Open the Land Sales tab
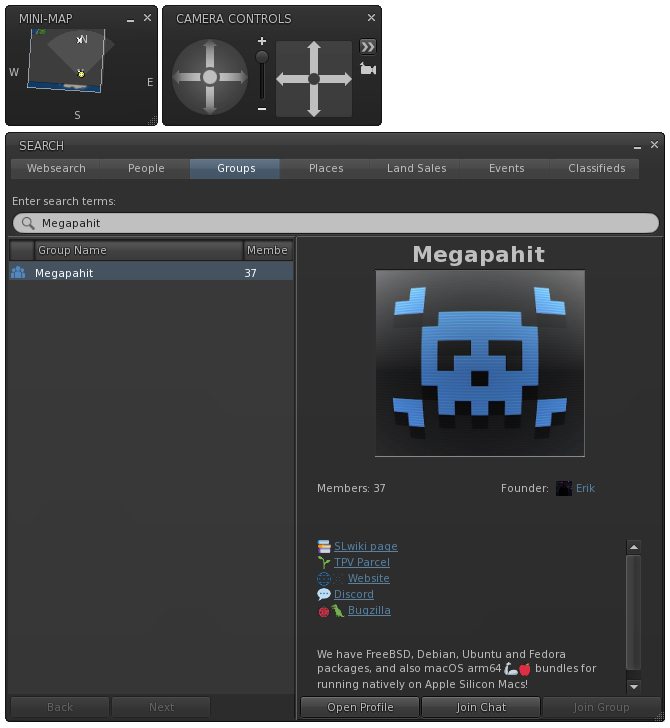Screen dimensions: 670x728 416,169
